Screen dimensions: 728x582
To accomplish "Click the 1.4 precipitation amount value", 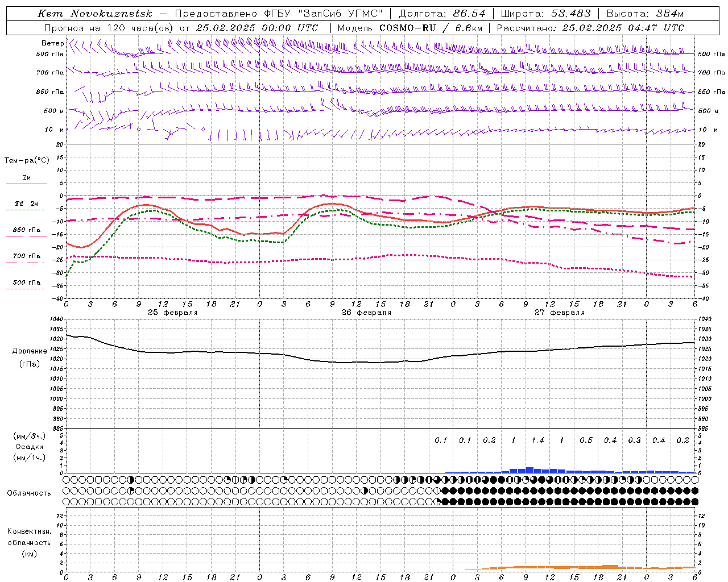I will [x=537, y=440].
